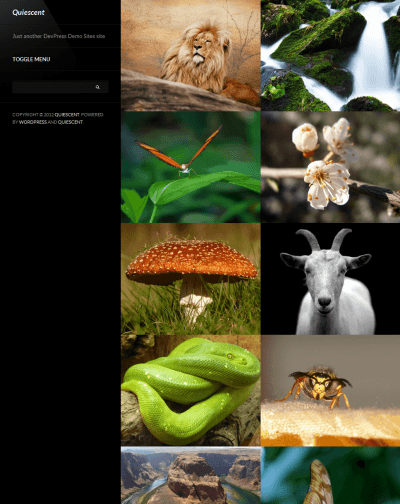
Task: Select the orange butterfly photo
Action: point(191,167)
